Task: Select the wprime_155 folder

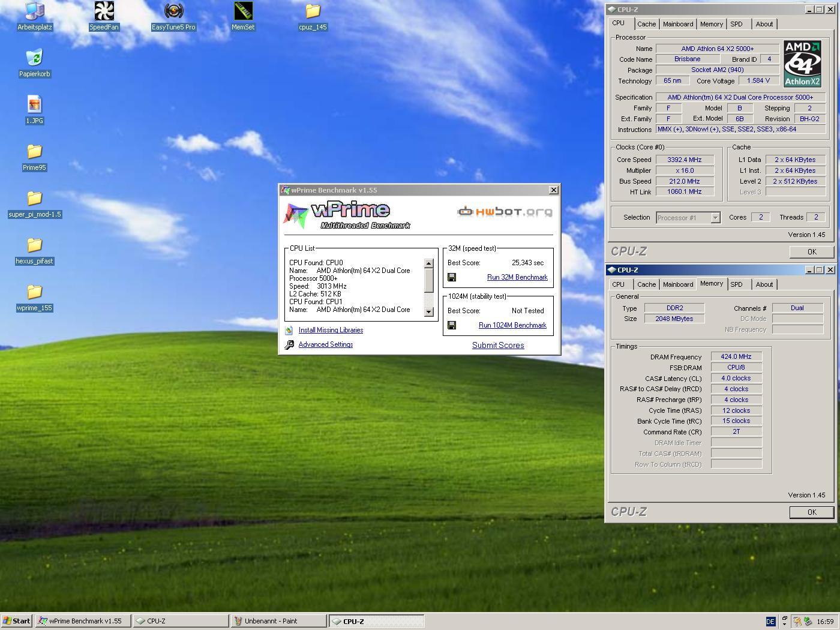Action: click(34, 297)
